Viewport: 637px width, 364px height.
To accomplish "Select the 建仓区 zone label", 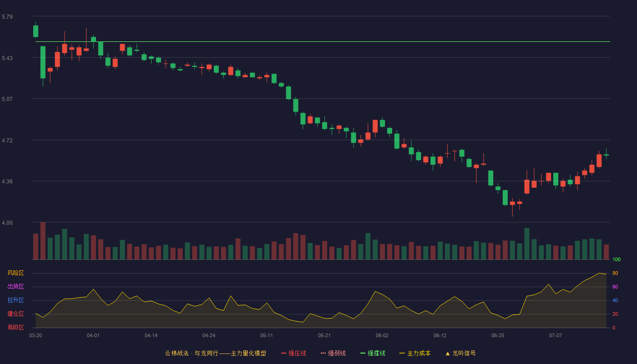I will pyautogui.click(x=15, y=314).
